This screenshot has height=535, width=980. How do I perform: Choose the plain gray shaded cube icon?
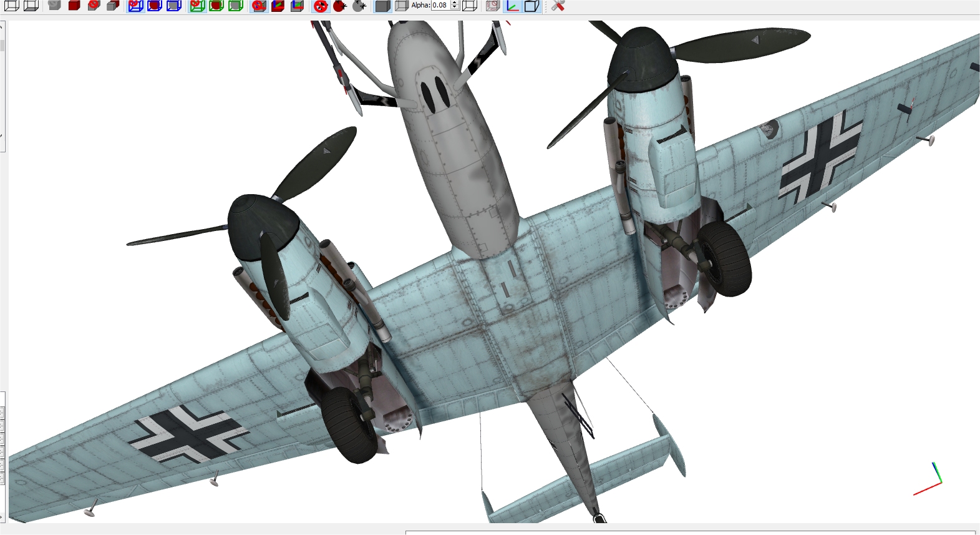55,6
